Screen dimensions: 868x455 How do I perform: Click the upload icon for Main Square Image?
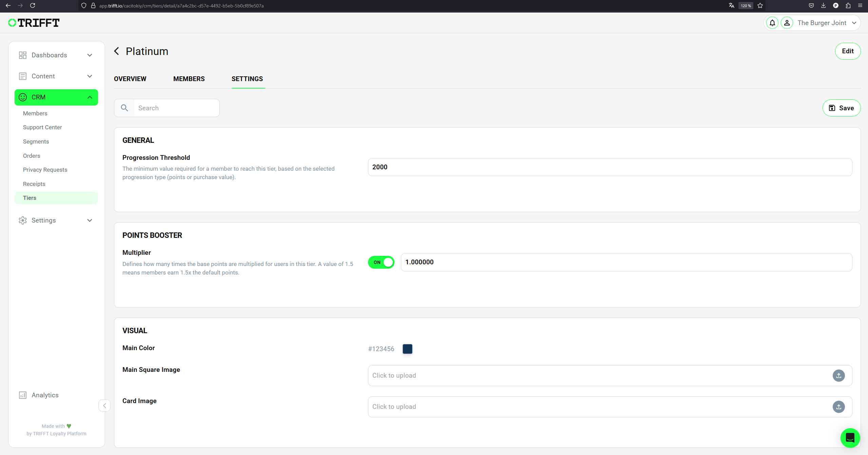[x=838, y=376]
